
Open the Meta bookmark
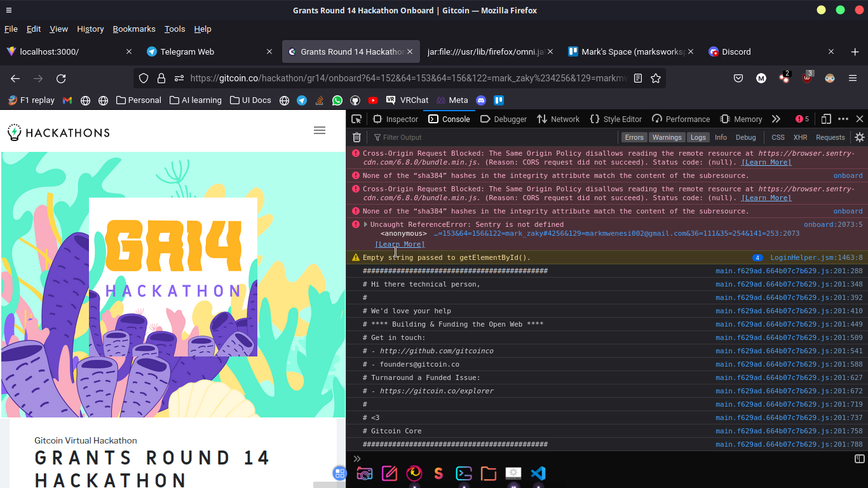click(x=452, y=100)
